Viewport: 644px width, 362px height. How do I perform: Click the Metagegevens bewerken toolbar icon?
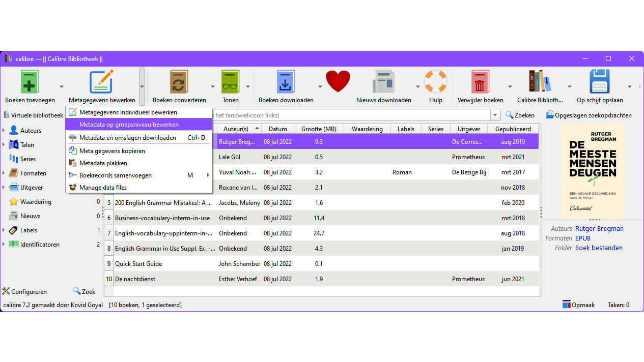pyautogui.click(x=102, y=82)
